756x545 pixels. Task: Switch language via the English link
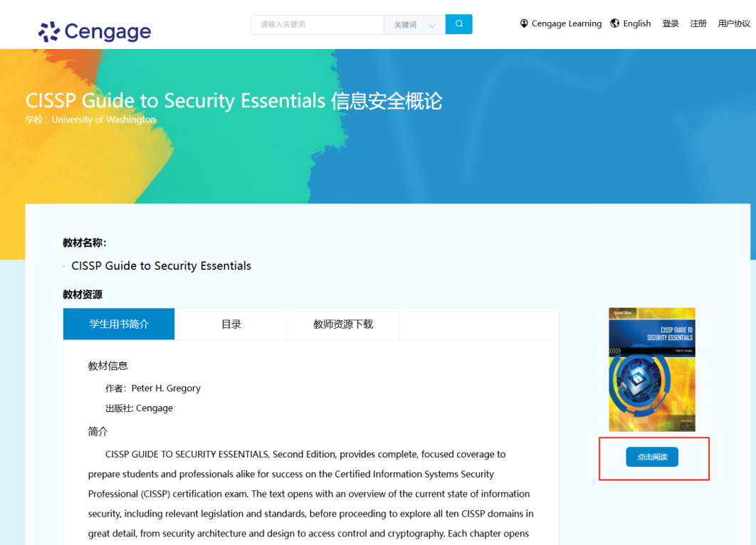click(636, 23)
